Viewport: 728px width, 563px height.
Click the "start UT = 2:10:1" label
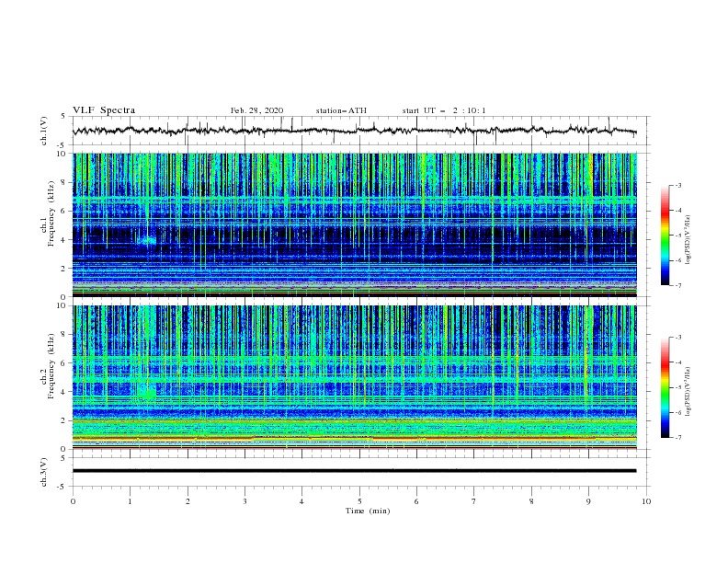(444, 110)
